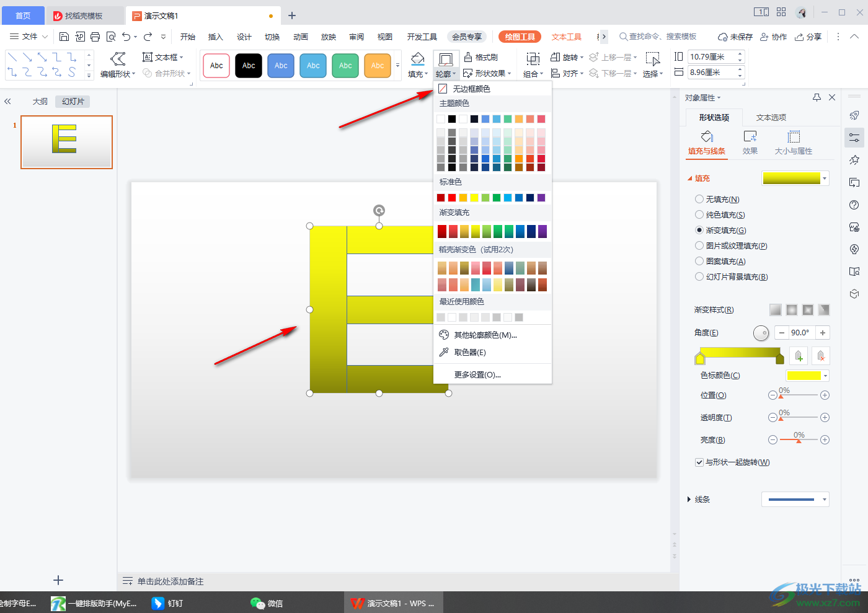868x613 pixels.
Task: Switch to the Design (设计) ribbon tab
Action: (x=244, y=37)
